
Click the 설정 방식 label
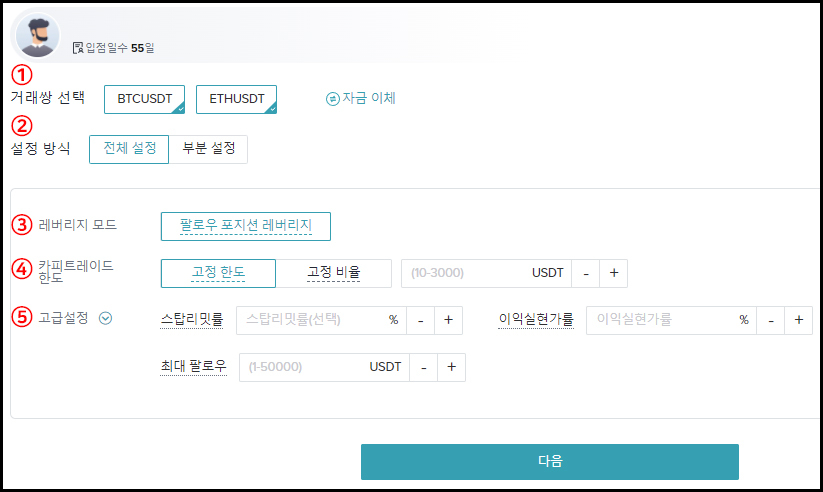click(40, 149)
